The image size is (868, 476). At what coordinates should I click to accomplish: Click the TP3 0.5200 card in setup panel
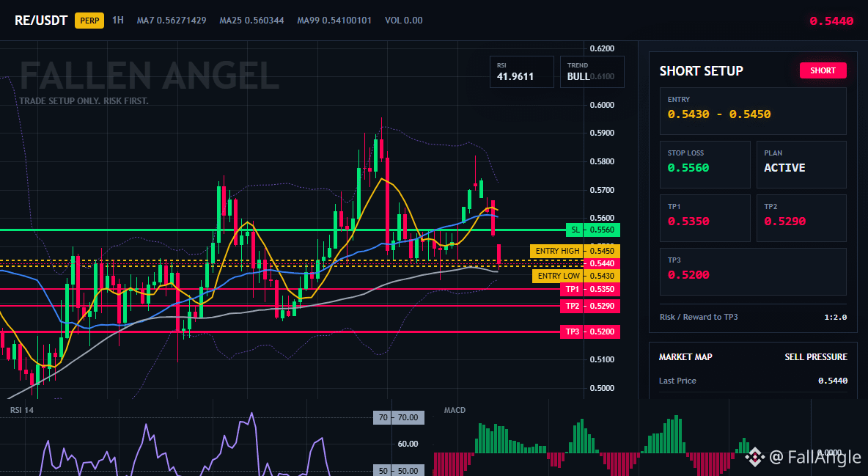[x=753, y=271]
